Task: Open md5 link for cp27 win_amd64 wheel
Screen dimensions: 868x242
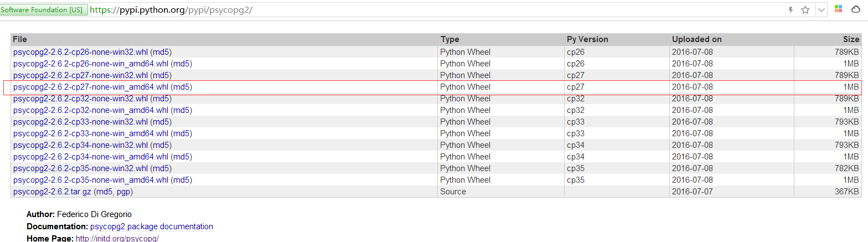Action: [181, 87]
